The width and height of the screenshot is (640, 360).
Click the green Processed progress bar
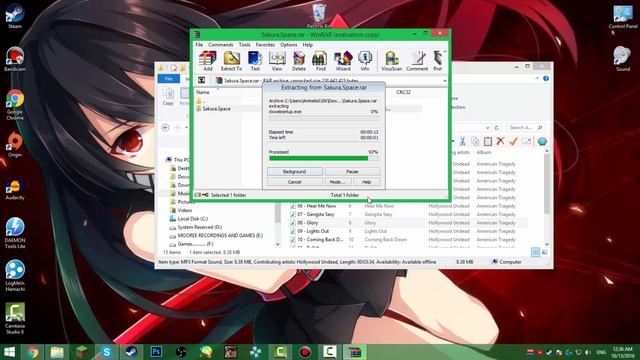pos(323,158)
